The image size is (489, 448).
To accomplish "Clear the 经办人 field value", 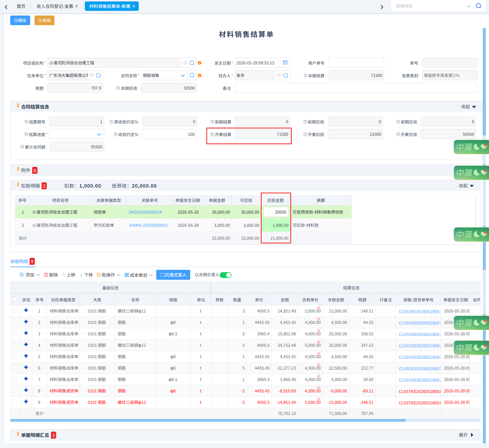I will click(x=279, y=75).
